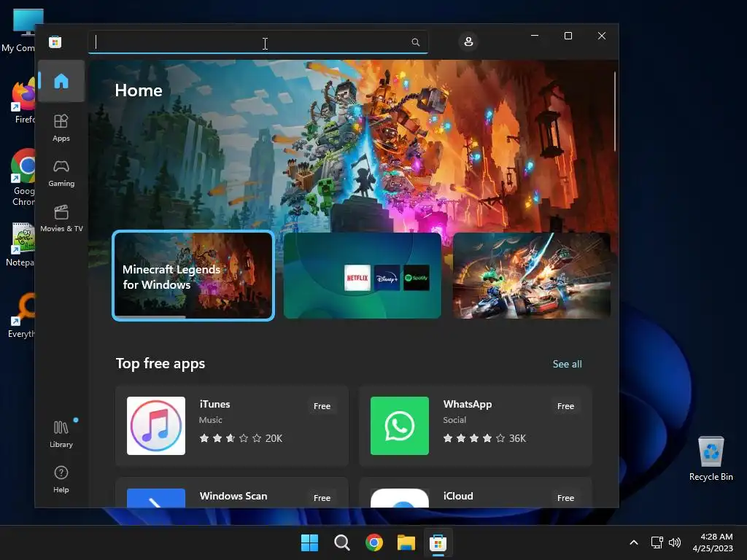This screenshot has width=747, height=560.
Task: Maximize the Microsoft Store window
Action: 568,36
